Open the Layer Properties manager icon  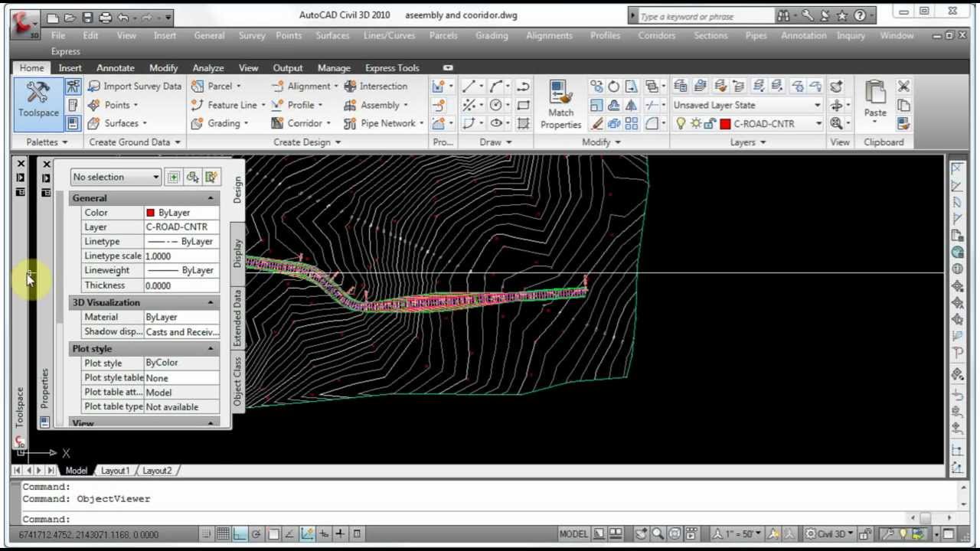(680, 86)
